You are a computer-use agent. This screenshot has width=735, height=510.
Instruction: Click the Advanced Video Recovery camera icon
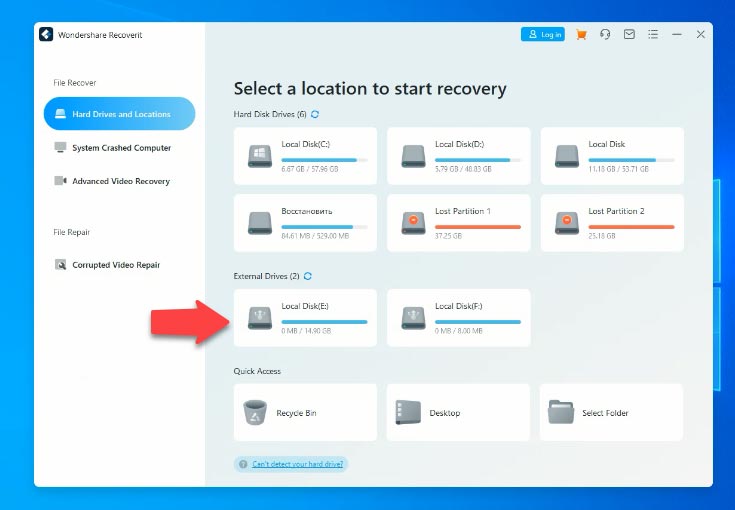pyautogui.click(x=60, y=180)
